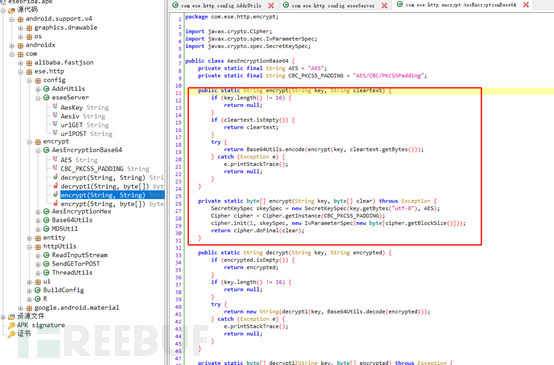Image resolution: width=554 pixels, height=365 pixels.
Task: Click the urlGET field icon
Action: pyautogui.click(x=55, y=124)
